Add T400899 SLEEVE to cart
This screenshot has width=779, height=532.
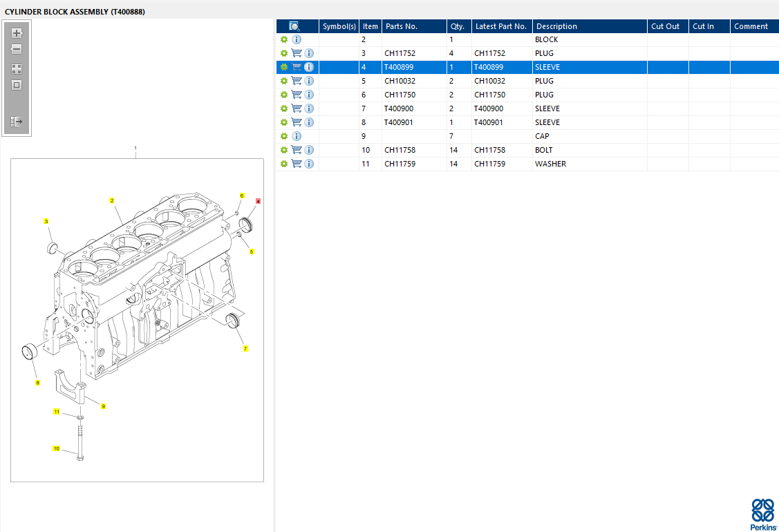click(297, 67)
